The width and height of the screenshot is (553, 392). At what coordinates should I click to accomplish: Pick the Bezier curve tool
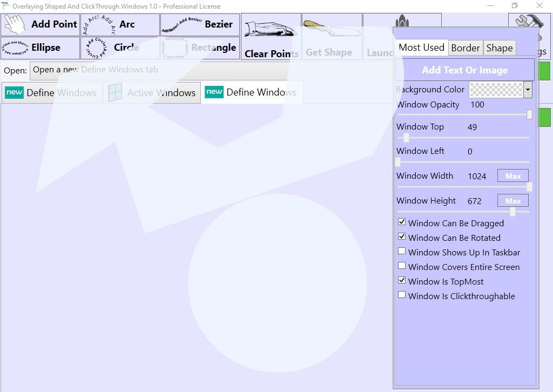coord(200,25)
